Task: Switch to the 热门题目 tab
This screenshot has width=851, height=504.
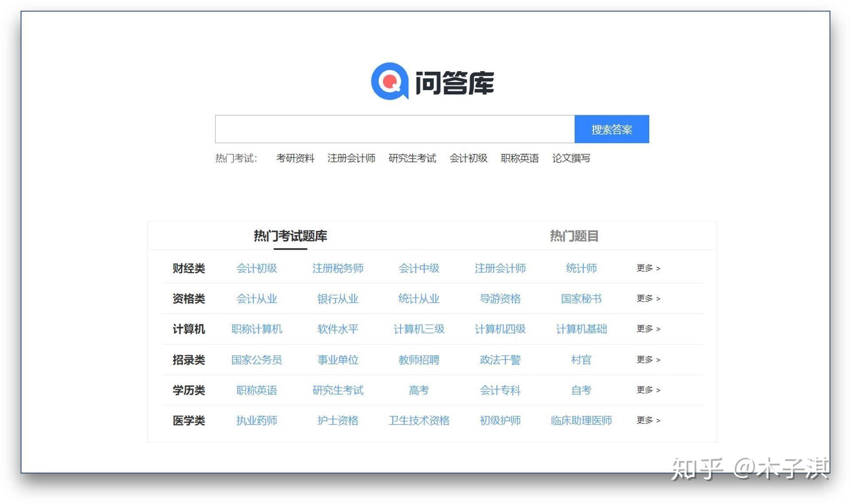Action: point(574,236)
